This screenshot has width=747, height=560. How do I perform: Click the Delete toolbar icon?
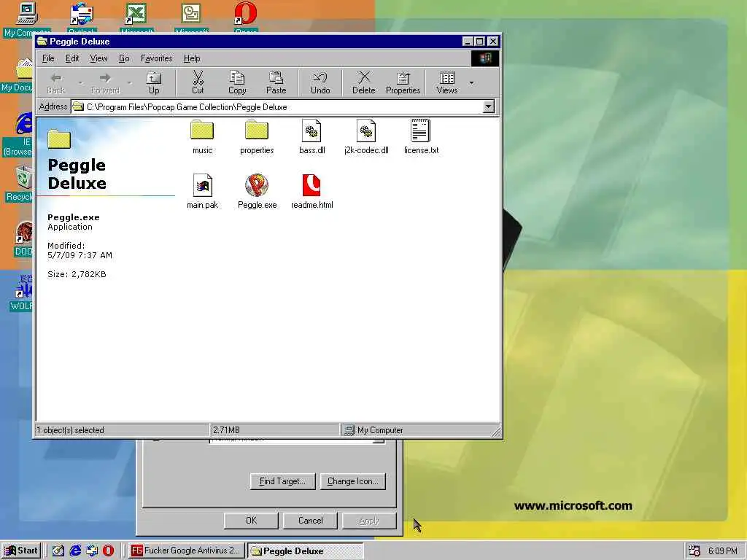[x=363, y=77]
